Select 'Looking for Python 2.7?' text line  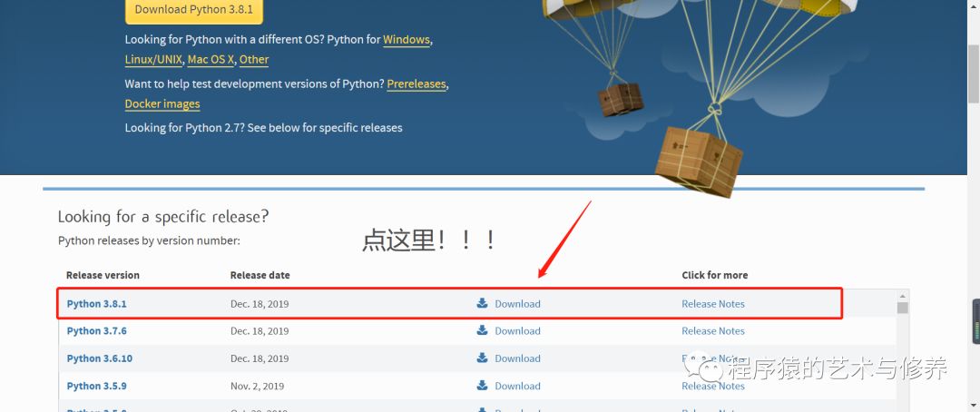[264, 128]
